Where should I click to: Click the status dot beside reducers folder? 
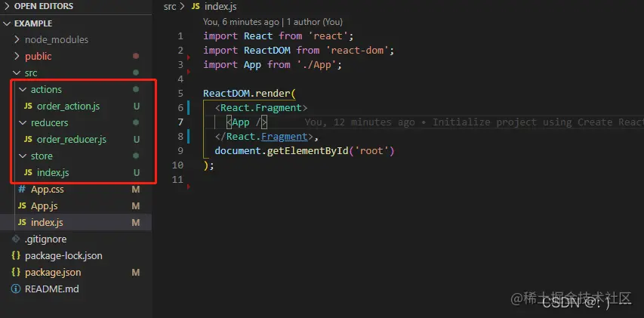point(136,122)
